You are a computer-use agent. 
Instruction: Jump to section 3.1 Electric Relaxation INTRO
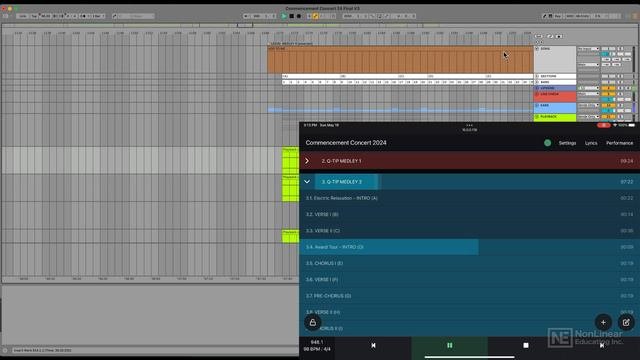pyautogui.click(x=469, y=198)
